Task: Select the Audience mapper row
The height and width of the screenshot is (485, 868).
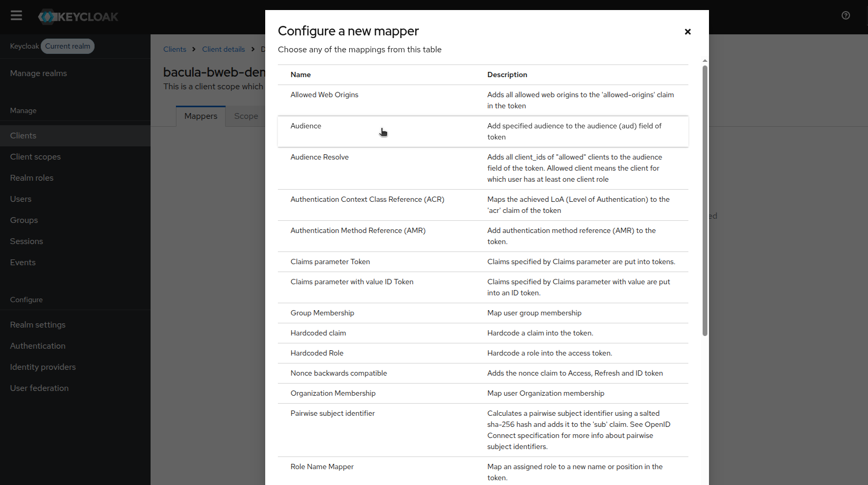Action: [306, 126]
